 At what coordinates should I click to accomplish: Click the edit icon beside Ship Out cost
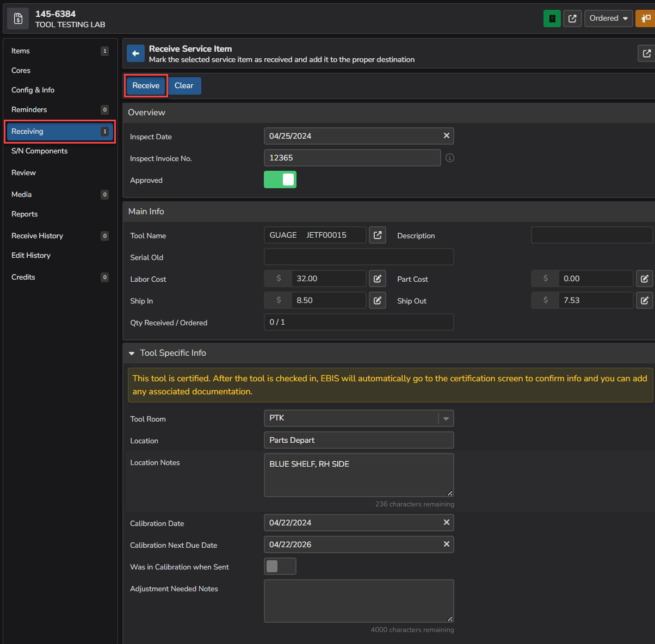pyautogui.click(x=645, y=300)
